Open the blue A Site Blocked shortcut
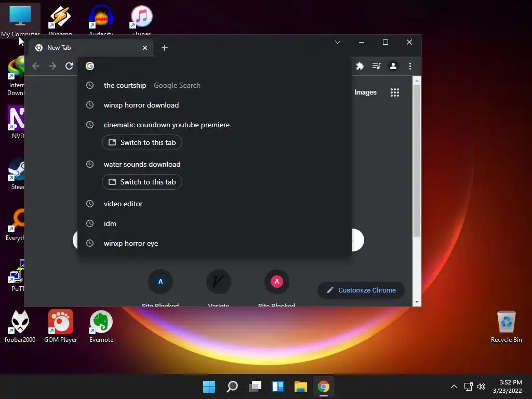 [161, 288]
